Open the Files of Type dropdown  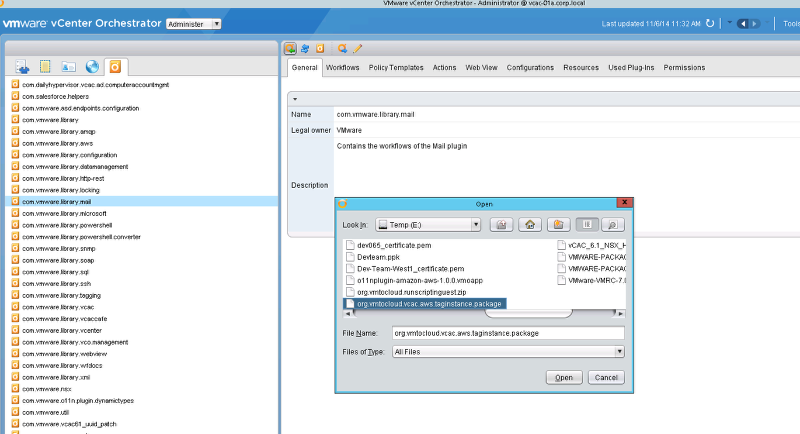point(508,351)
